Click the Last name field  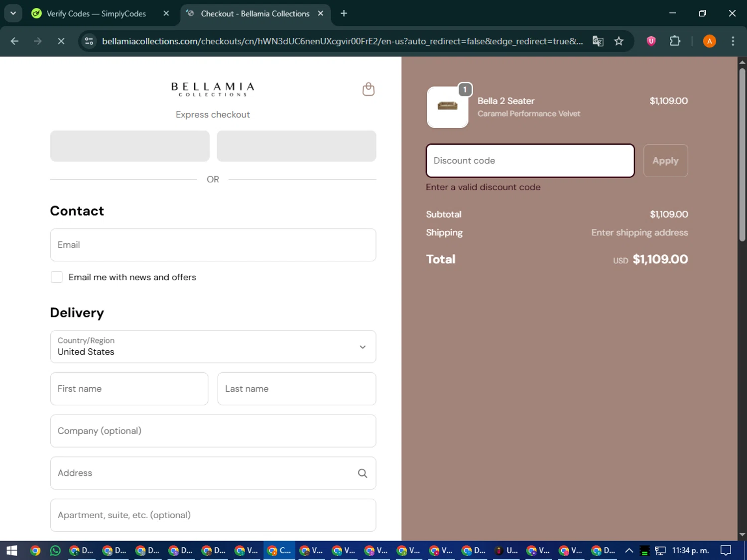297,389
